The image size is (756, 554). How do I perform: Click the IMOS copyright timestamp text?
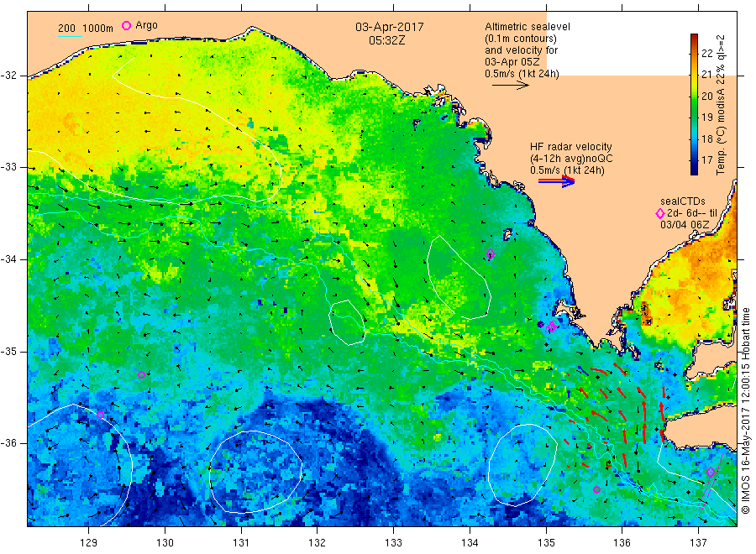point(746,411)
